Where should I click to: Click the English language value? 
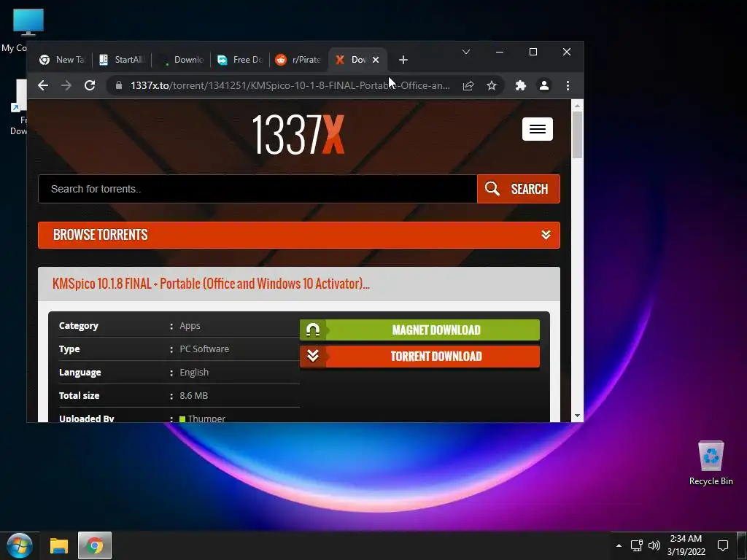pyautogui.click(x=194, y=373)
